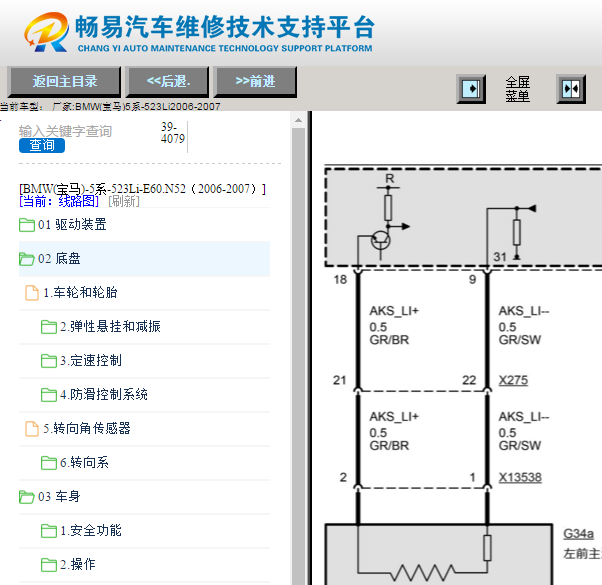Viewport: 602px width, 585px height.
Task: Click the open folder icon for 02 底盘
Action: point(27,259)
